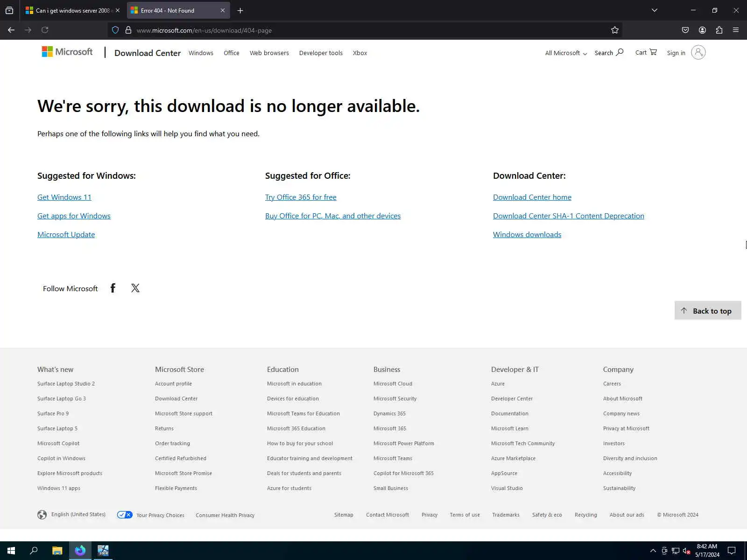Viewport: 747px width, 560px height.
Task: Open the Windows nav menu item
Action: click(x=201, y=53)
